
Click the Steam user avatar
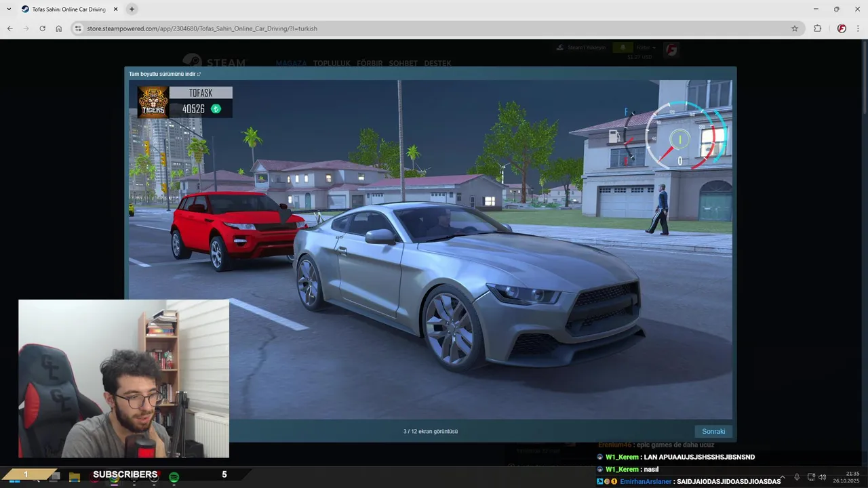pyautogui.click(x=671, y=50)
